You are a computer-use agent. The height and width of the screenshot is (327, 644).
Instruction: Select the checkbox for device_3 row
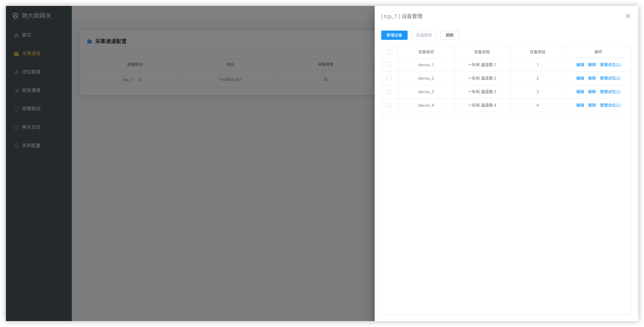click(x=389, y=91)
